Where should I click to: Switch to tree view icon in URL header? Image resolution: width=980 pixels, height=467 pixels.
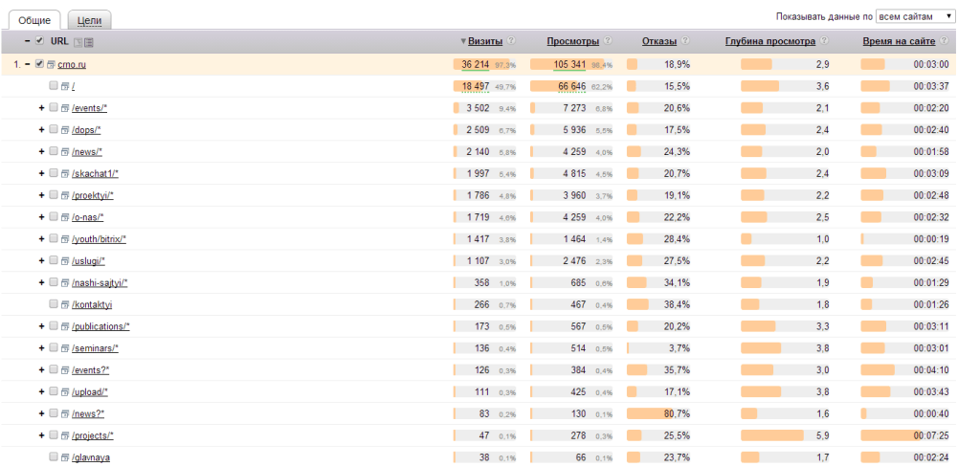coord(78,42)
